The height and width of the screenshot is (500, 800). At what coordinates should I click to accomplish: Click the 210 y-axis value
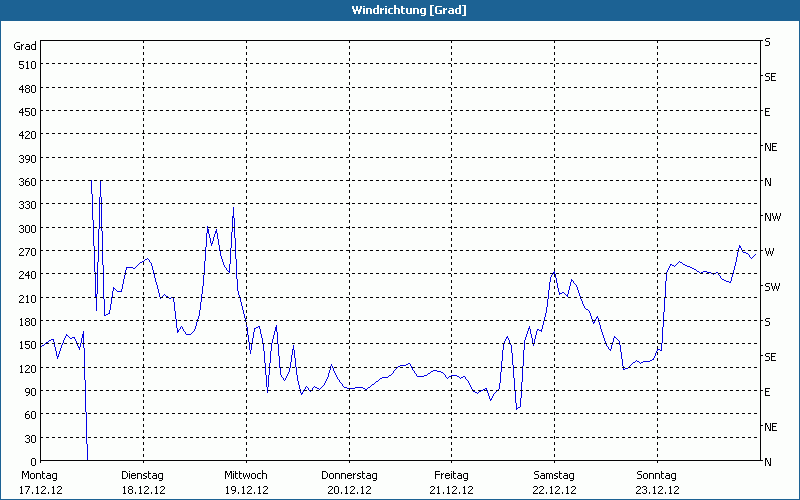(28, 298)
